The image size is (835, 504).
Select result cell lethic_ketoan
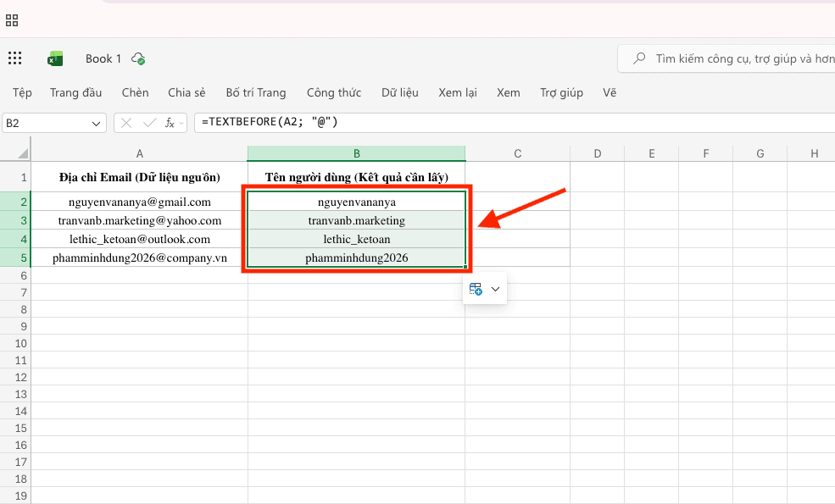356,239
